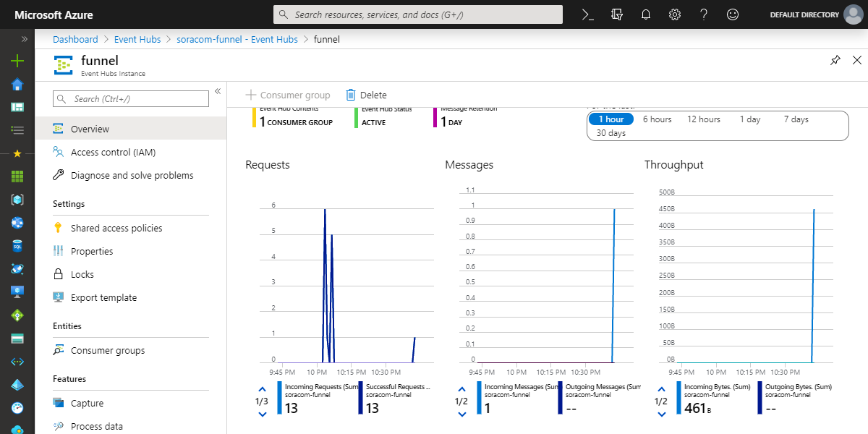Switch to the 6 hours range

tap(657, 119)
